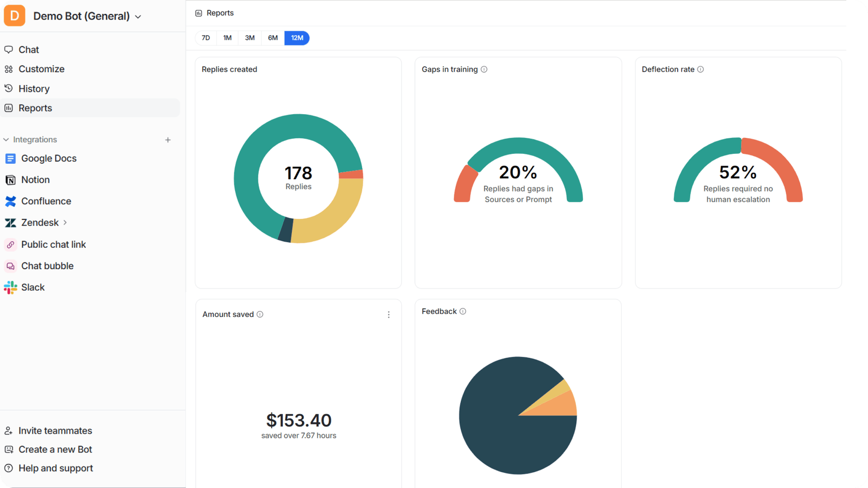
Task: Open the Demo Bot selector dropdown
Action: click(137, 17)
